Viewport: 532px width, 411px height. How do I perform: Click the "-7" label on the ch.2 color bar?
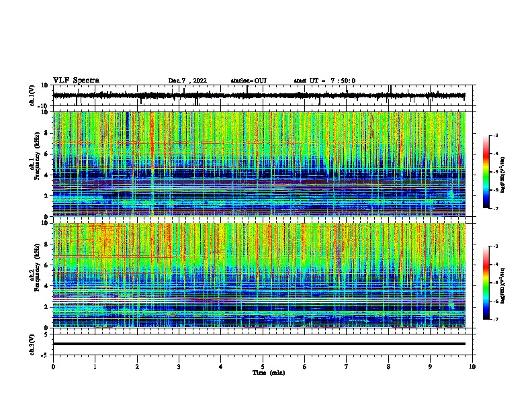pyautogui.click(x=495, y=319)
